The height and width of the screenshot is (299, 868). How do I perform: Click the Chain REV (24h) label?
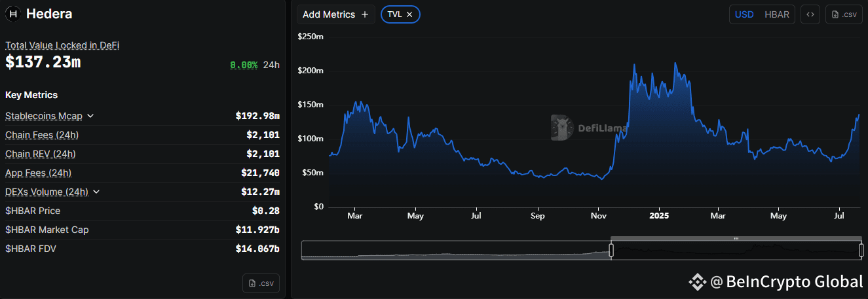pyautogui.click(x=41, y=154)
